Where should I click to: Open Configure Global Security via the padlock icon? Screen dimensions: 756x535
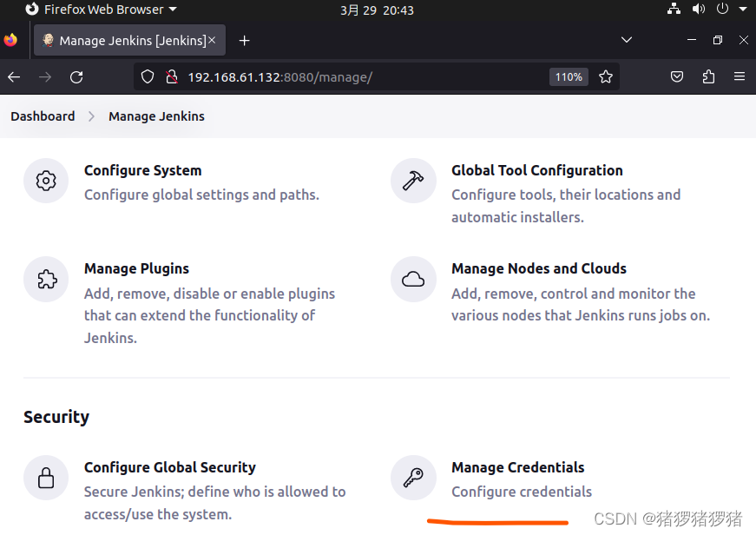(x=45, y=478)
